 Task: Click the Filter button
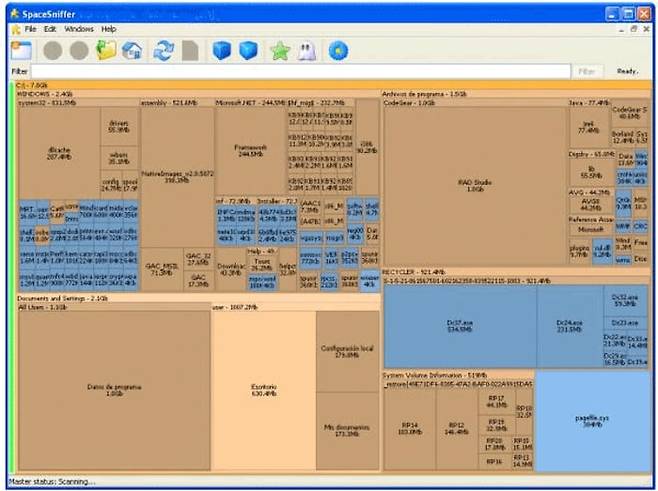tap(587, 72)
